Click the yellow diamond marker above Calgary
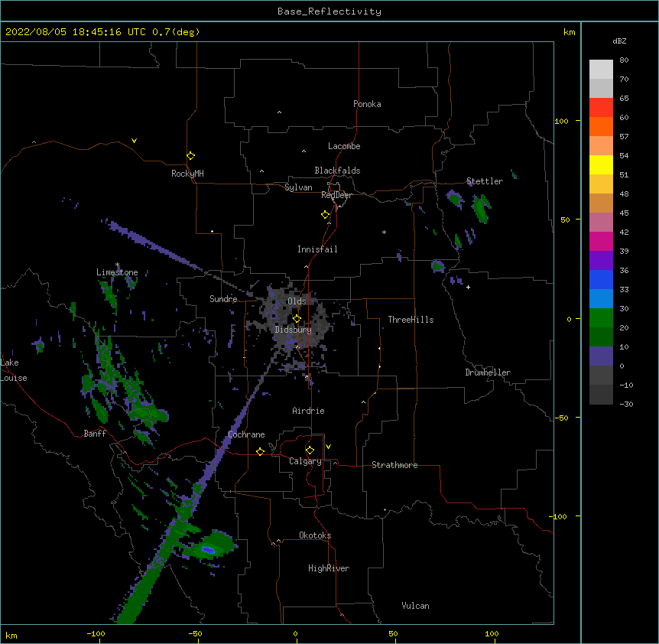The image size is (659, 644). coord(310,450)
